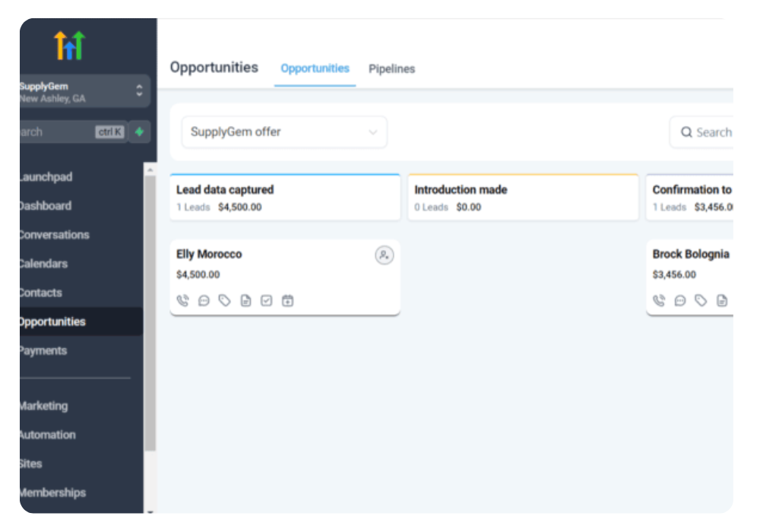Open the notes icon on Elly Morocco card
The width and height of the screenshot is (760, 532).
tap(245, 301)
